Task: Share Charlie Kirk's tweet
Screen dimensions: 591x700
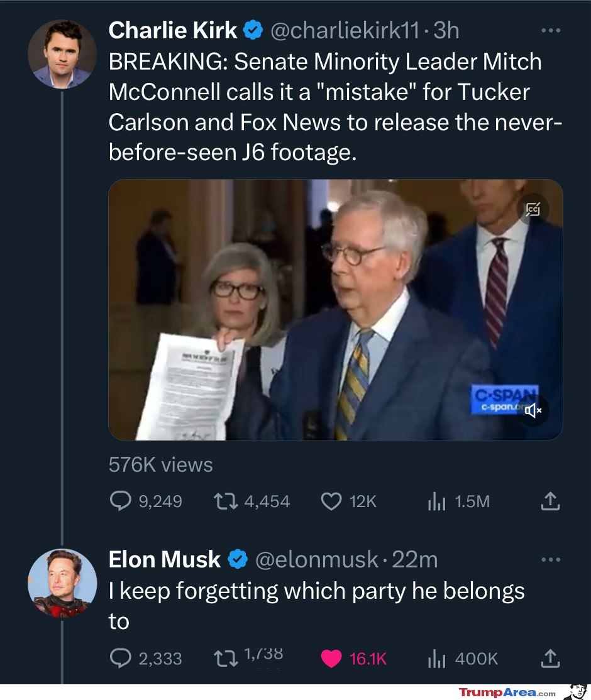Action: pos(550,501)
